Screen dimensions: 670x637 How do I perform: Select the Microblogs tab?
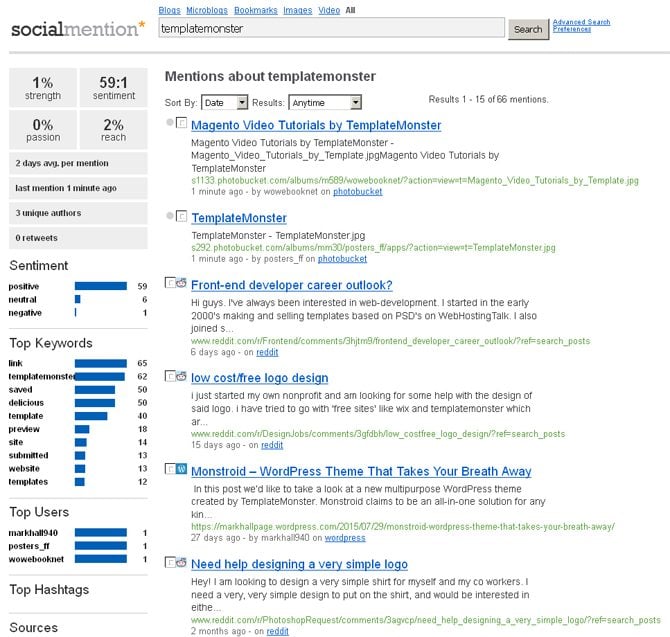click(208, 10)
